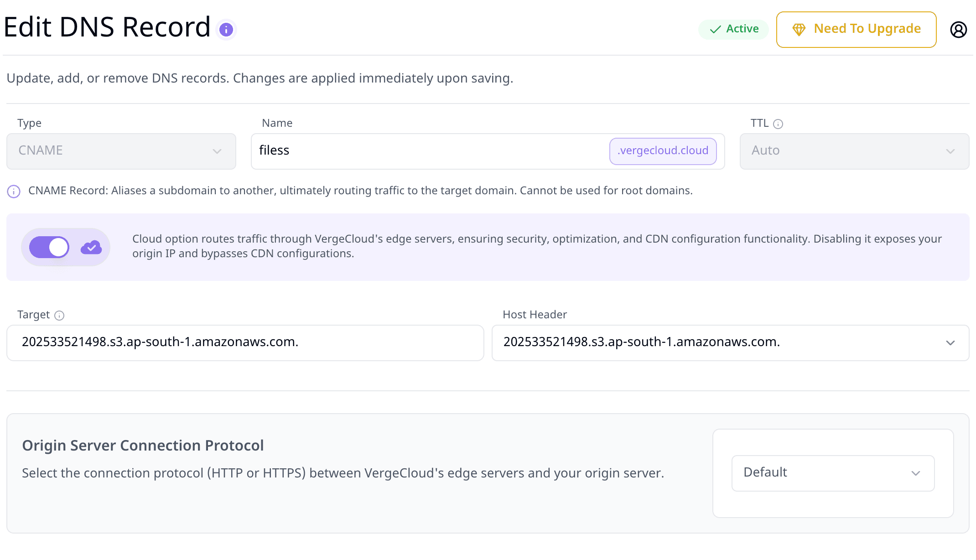Click the info icon beside Edit DNS Record

[226, 30]
